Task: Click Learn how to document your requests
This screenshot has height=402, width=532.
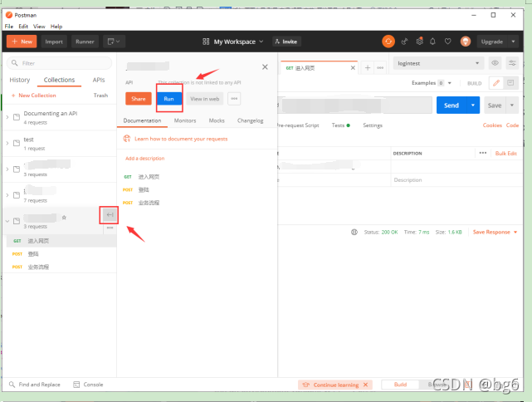Action: coord(181,139)
